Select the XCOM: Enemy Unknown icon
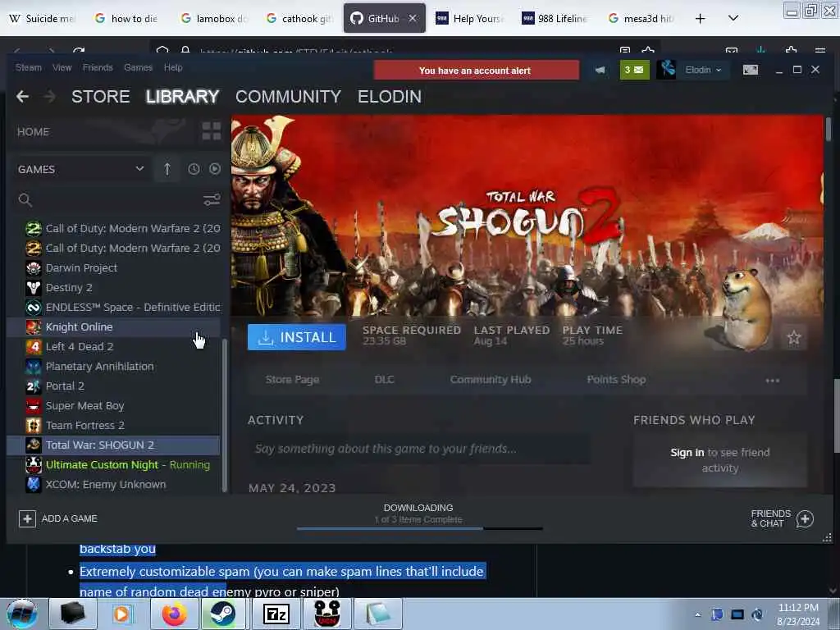The width and height of the screenshot is (840, 630). pyautogui.click(x=33, y=484)
